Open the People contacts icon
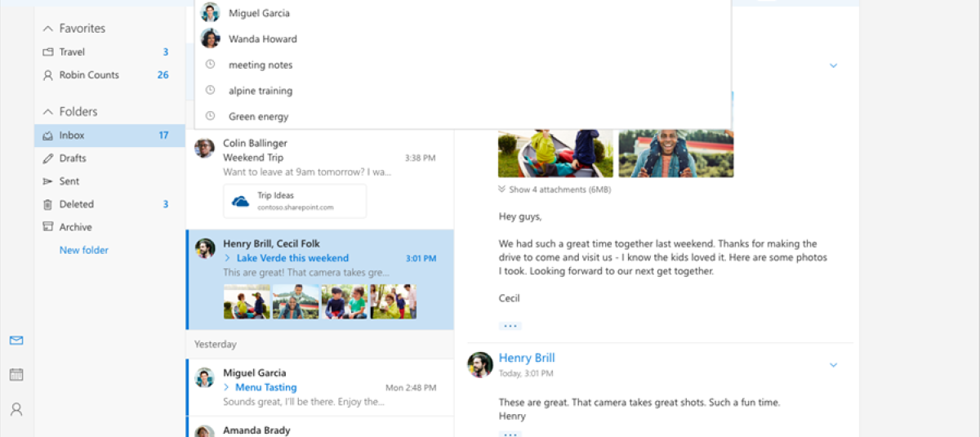 [x=16, y=409]
